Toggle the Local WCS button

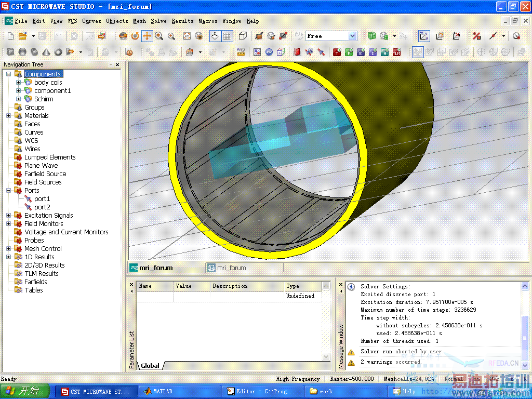(x=424, y=36)
